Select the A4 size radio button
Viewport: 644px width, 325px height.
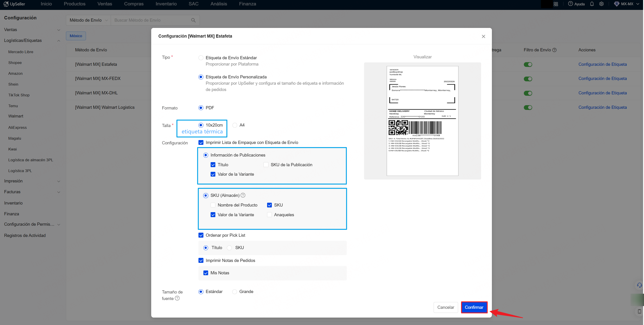[x=234, y=125]
